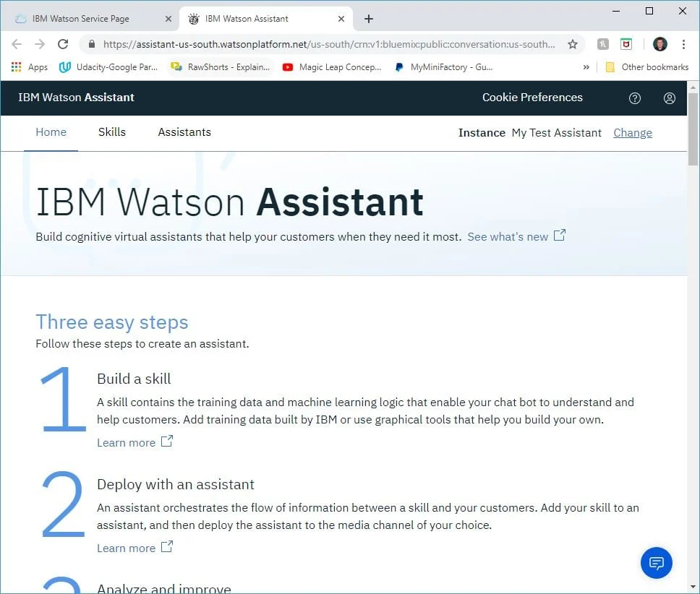This screenshot has width=700, height=594.
Task: Go back with browser back arrow
Action: tap(17, 43)
